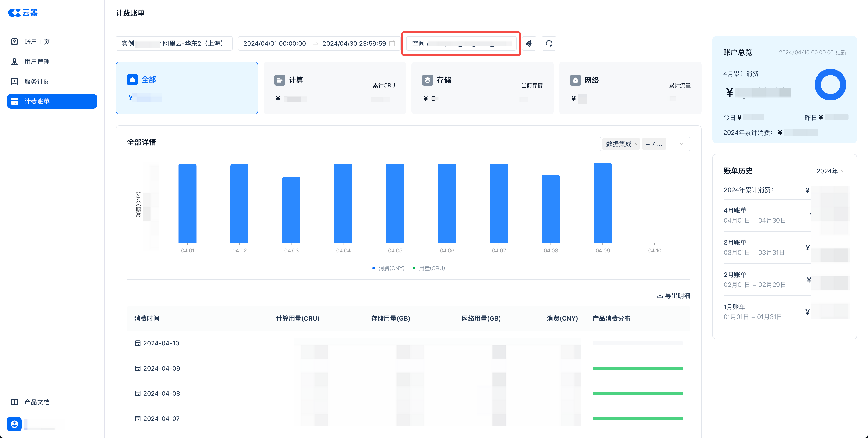This screenshot has width=868, height=438.
Task: Click the clear filters broom icon
Action: [x=529, y=43]
